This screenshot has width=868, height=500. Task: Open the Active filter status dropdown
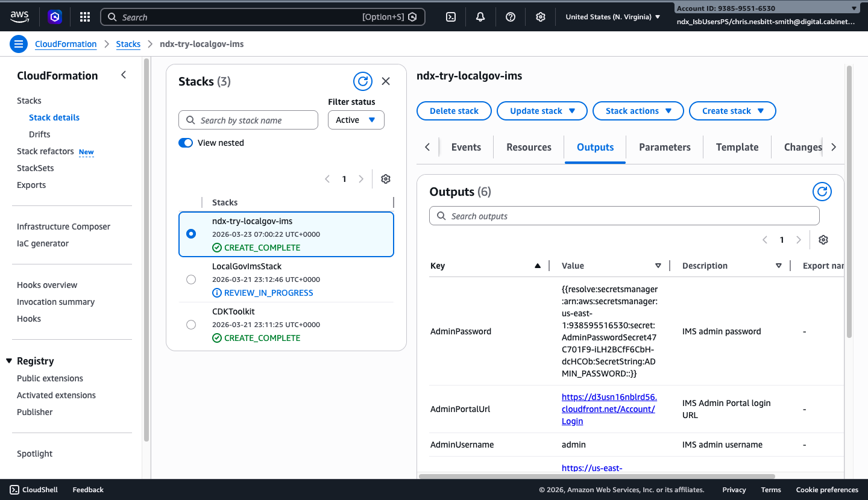(x=356, y=120)
